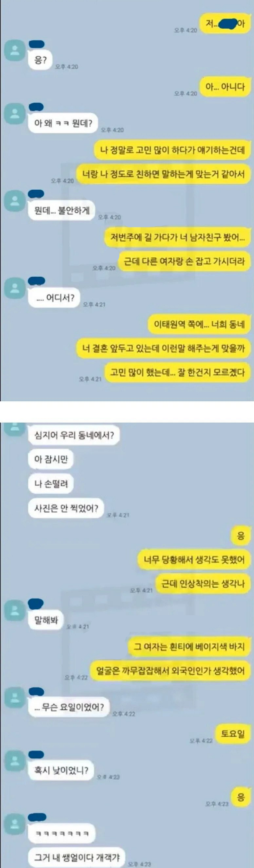
Task: Tap profile avatar next to '.... 어디서?'
Action: [14, 288]
